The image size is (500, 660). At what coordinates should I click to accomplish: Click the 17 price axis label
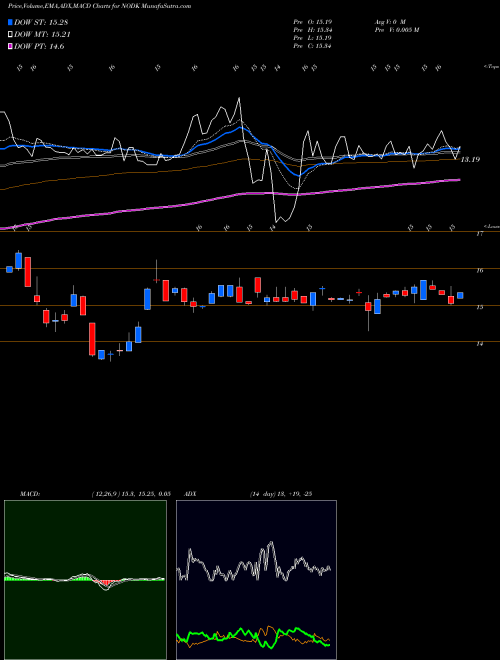point(479,234)
